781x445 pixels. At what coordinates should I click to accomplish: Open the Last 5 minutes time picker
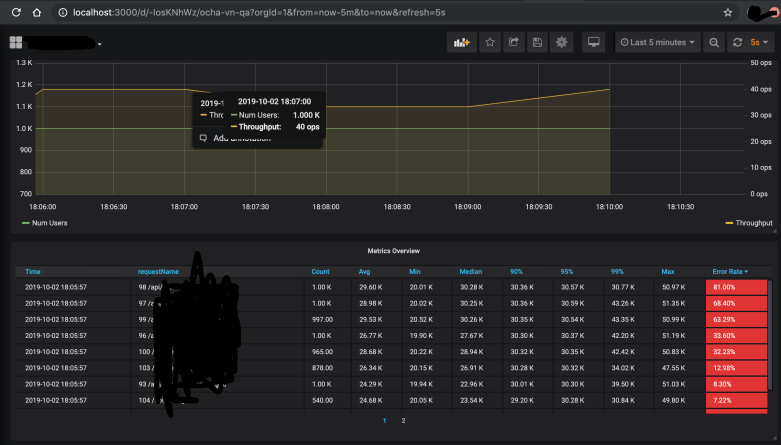point(657,42)
